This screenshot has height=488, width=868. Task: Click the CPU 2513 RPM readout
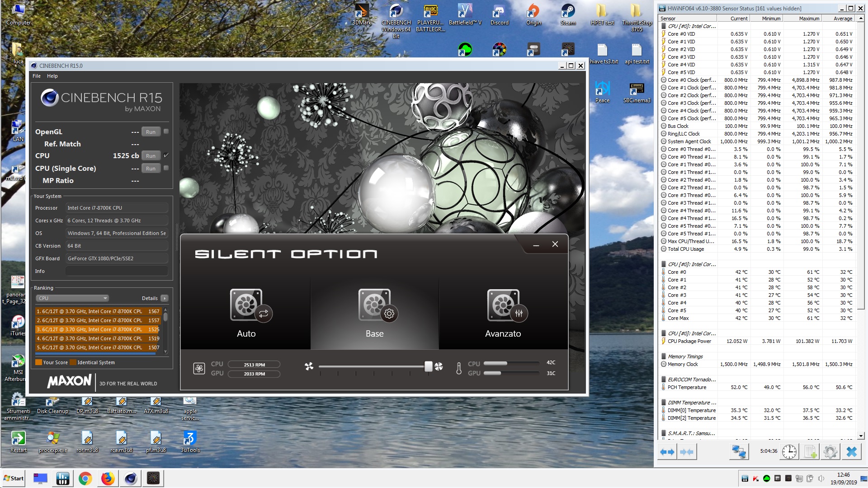[254, 365]
